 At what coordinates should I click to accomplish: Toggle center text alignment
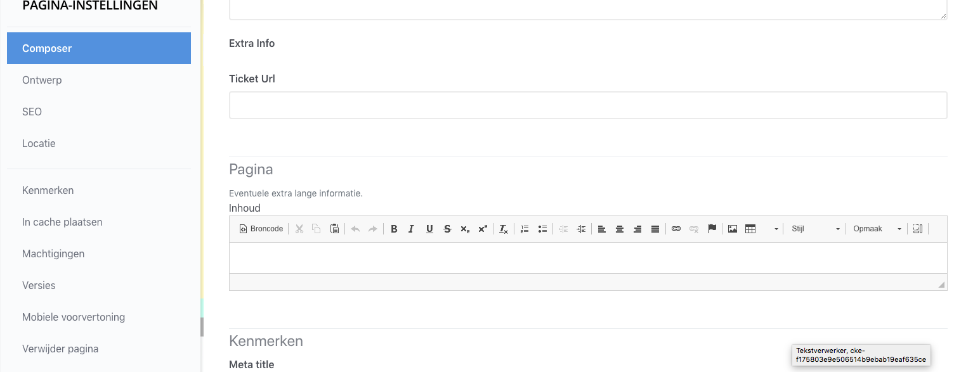tap(620, 229)
